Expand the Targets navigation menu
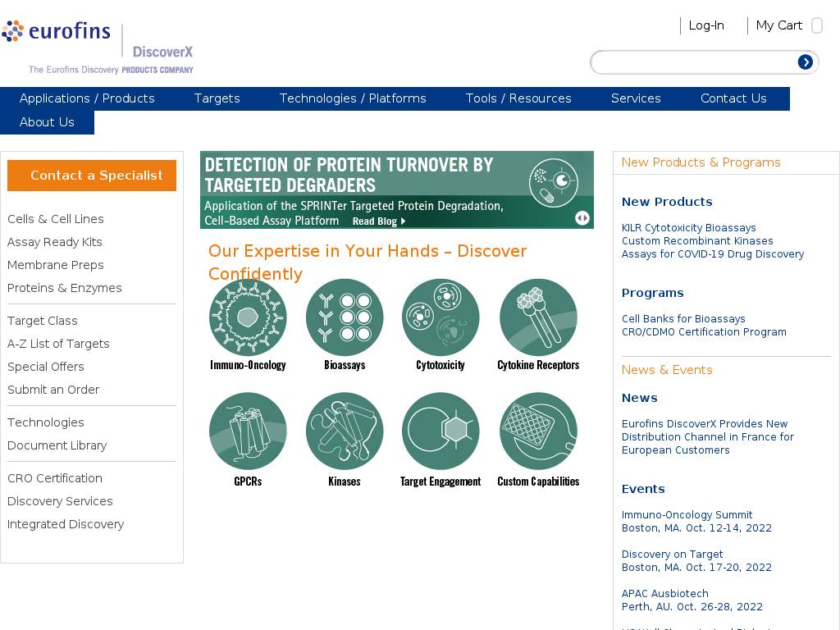The height and width of the screenshot is (630, 840). (217, 98)
